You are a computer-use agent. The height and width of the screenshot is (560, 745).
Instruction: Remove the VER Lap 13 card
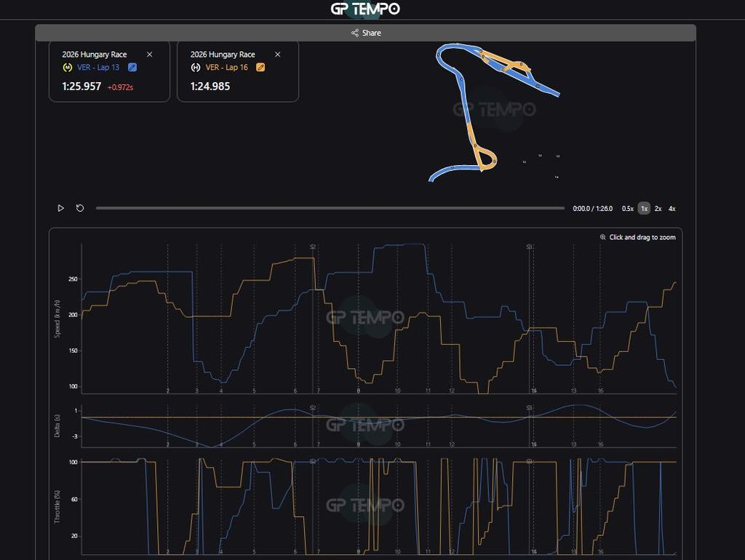pyautogui.click(x=150, y=55)
